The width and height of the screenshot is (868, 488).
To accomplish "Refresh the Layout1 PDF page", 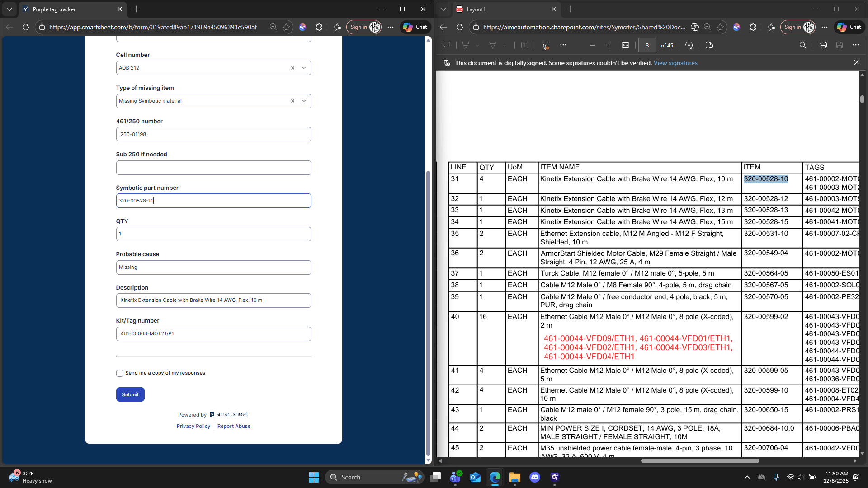I will (x=460, y=27).
